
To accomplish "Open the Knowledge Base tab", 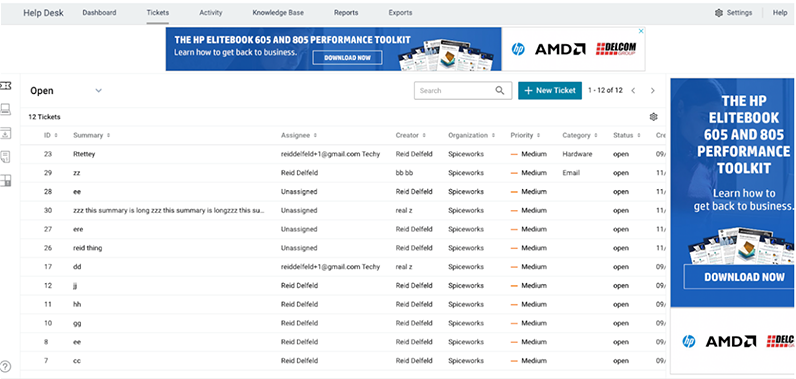I will coord(278,13).
